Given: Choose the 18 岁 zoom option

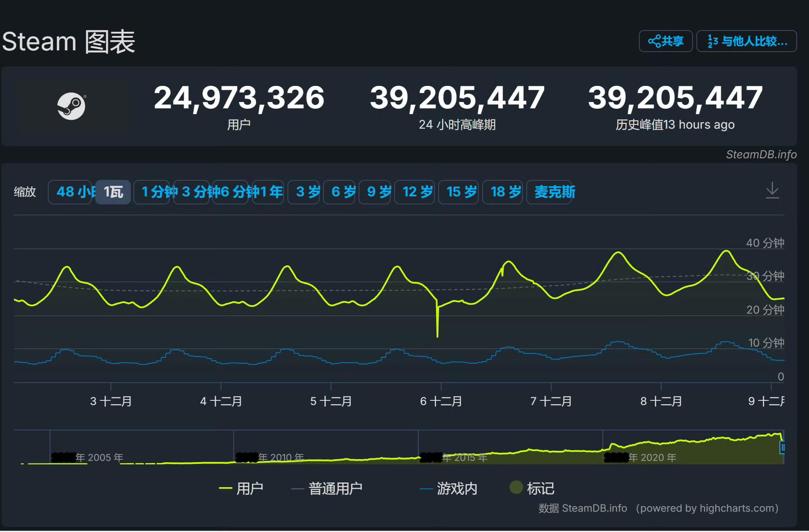Looking at the screenshot, I should point(503,192).
